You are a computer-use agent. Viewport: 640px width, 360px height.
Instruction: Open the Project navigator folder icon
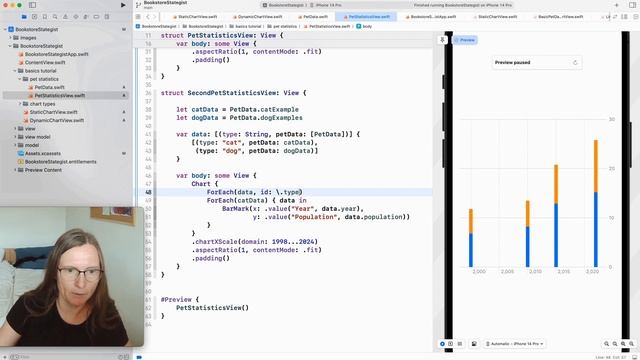point(24,17)
